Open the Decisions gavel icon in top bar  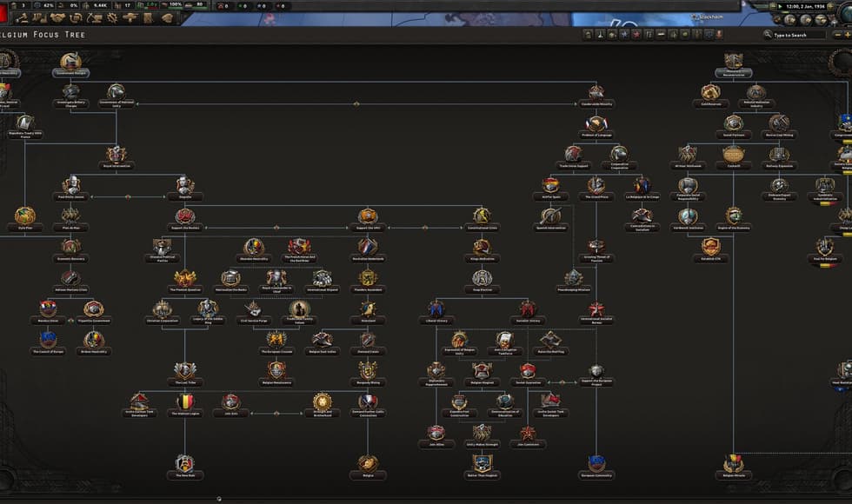pyautogui.click(x=22, y=18)
